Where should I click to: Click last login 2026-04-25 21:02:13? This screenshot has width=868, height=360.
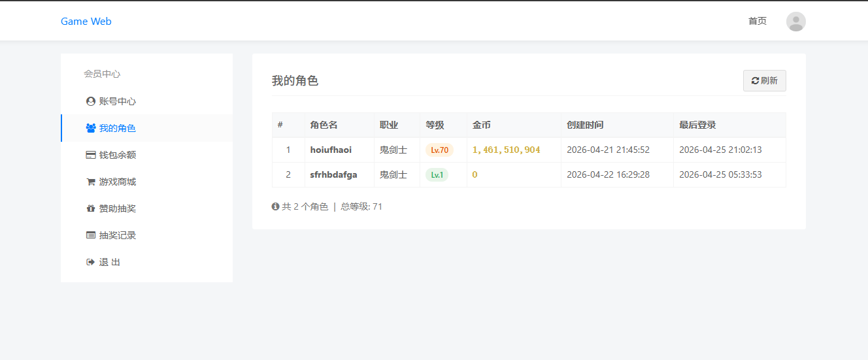[x=720, y=150]
